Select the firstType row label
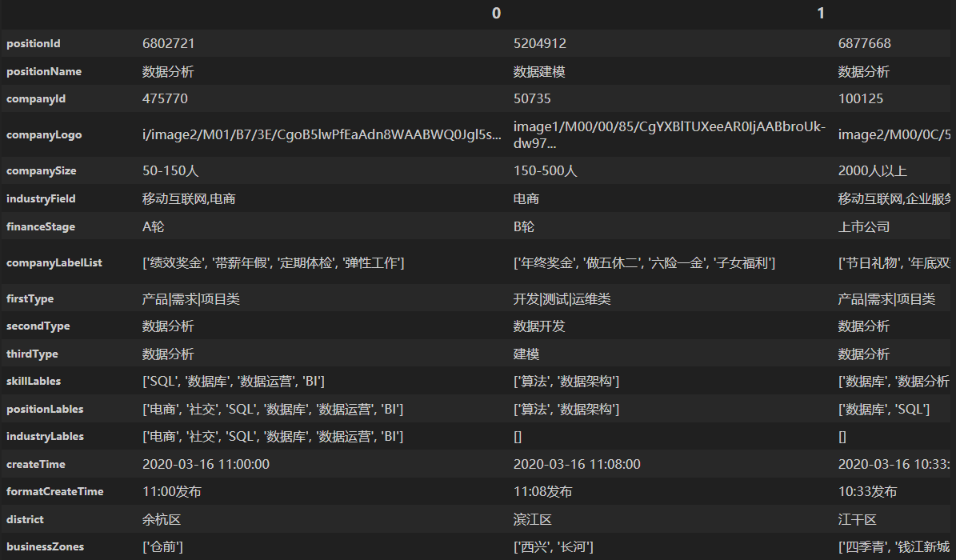956x560 pixels. (30, 299)
